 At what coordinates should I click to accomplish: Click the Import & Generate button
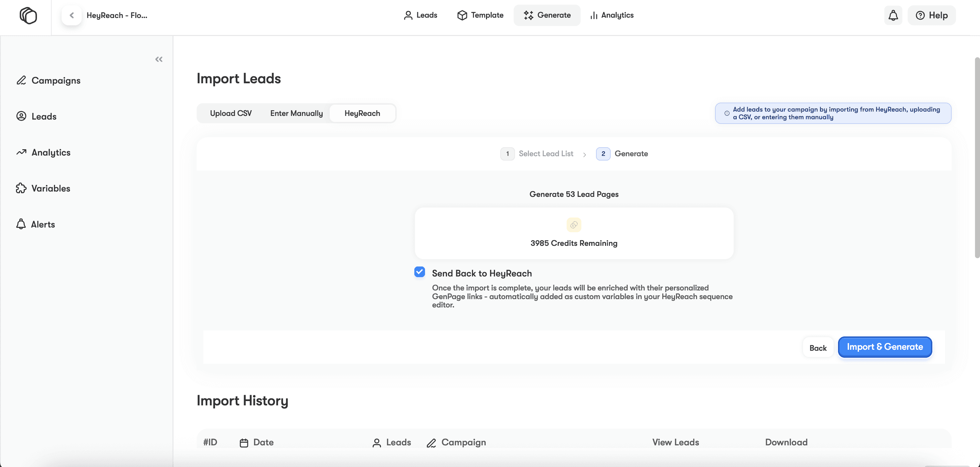click(885, 347)
